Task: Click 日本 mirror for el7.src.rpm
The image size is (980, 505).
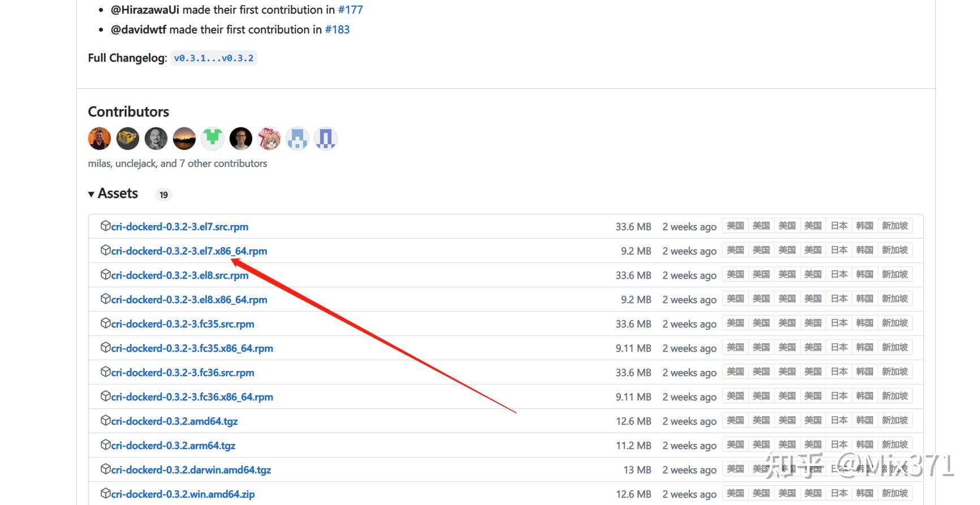Action: (x=839, y=226)
